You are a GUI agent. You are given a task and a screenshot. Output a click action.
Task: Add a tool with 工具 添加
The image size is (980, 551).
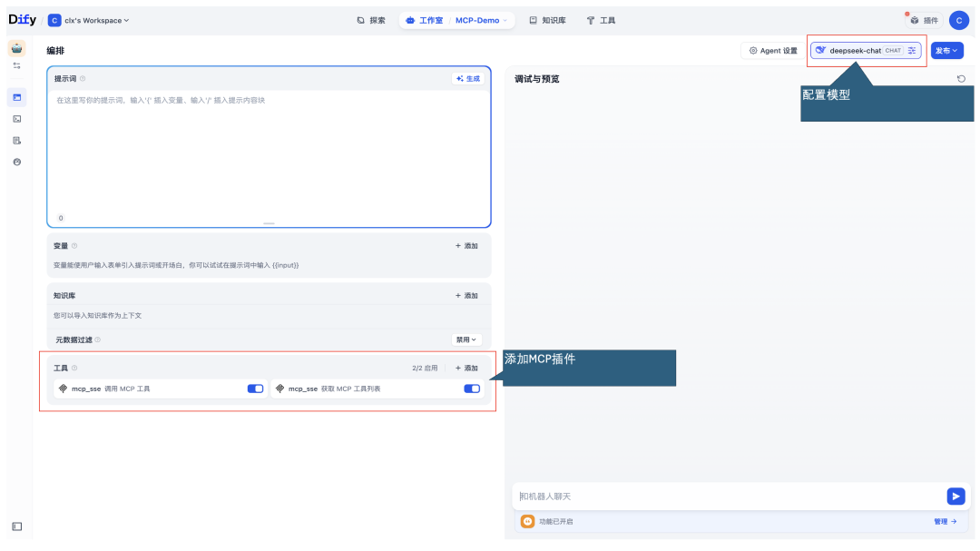click(x=467, y=369)
